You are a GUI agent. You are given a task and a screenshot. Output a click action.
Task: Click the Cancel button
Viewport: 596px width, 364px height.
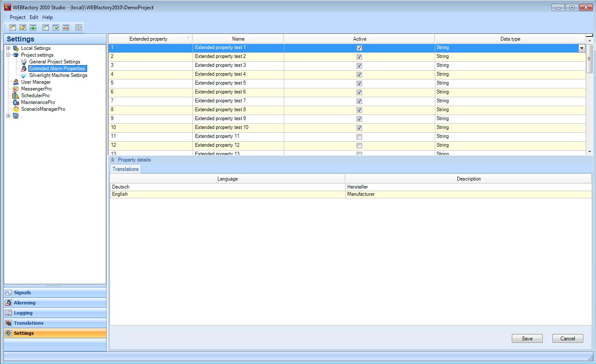(568, 339)
